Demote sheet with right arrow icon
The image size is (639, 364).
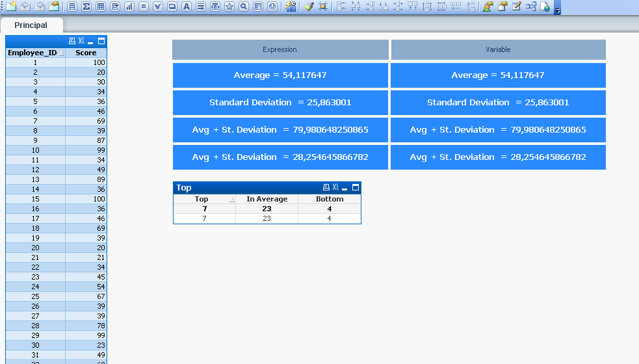(40, 6)
